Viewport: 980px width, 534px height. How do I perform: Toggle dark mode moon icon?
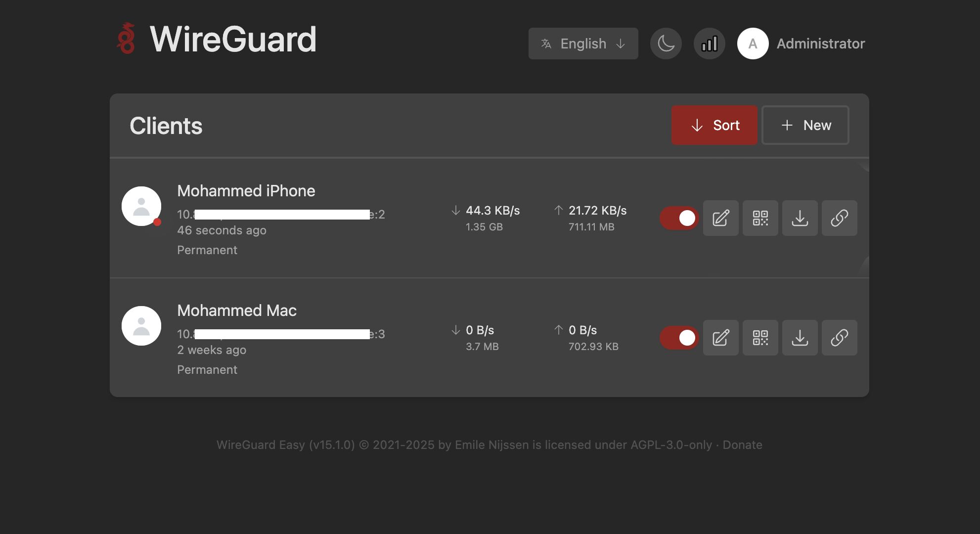click(x=666, y=44)
